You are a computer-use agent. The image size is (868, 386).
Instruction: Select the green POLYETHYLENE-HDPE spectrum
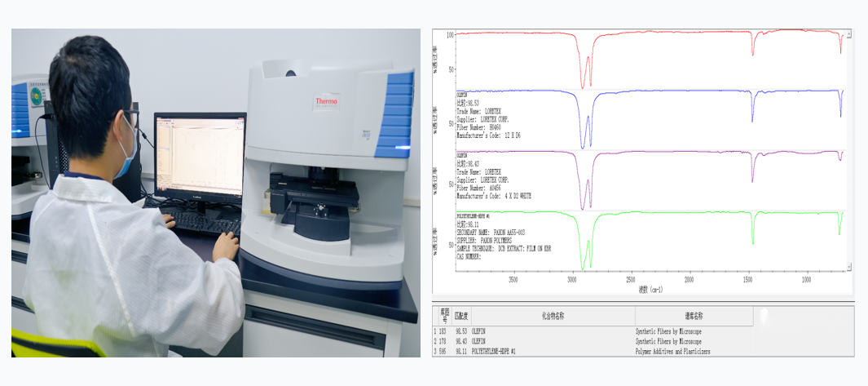[652, 214]
